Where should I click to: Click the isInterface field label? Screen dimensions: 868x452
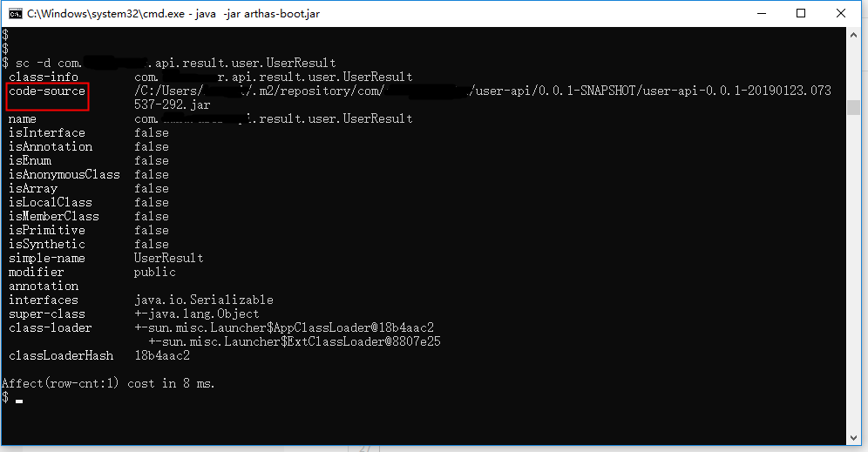click(47, 132)
